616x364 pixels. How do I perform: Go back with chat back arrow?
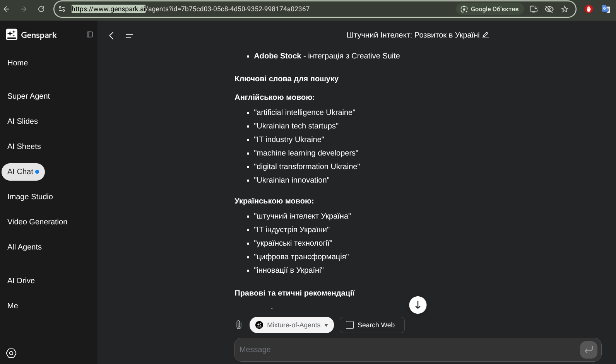(x=111, y=36)
